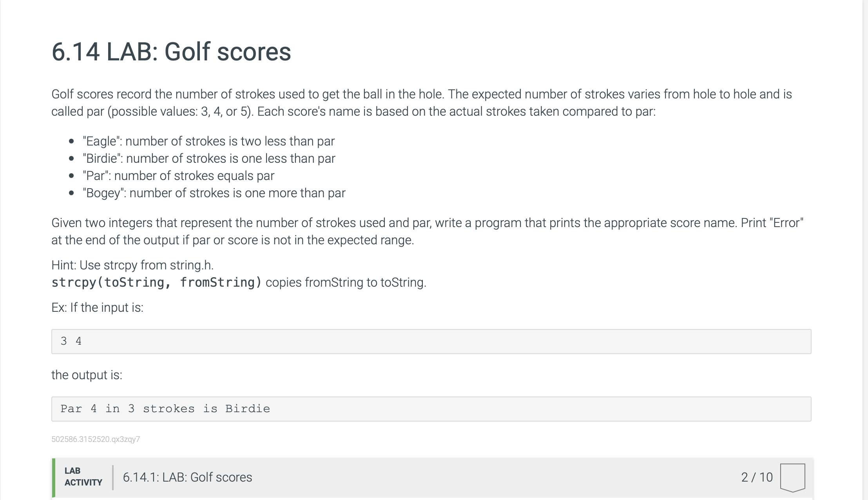
Task: Click the output box with Par 4 in 3 strokes
Action: (431, 409)
